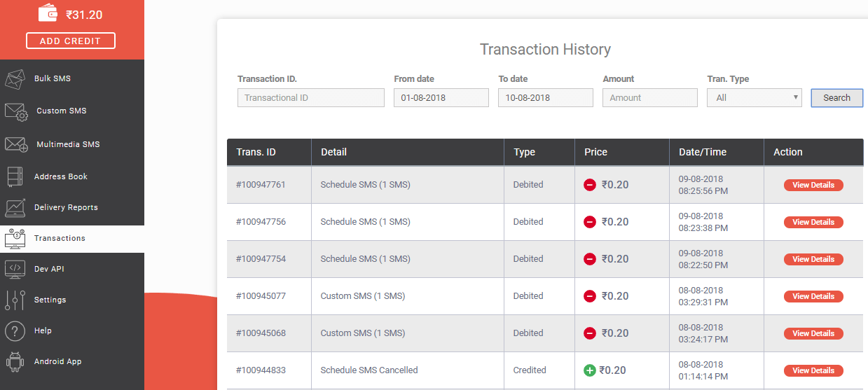Image resolution: width=868 pixels, height=390 pixels.
Task: Click the ₹31.20 balance amount
Action: pos(84,14)
